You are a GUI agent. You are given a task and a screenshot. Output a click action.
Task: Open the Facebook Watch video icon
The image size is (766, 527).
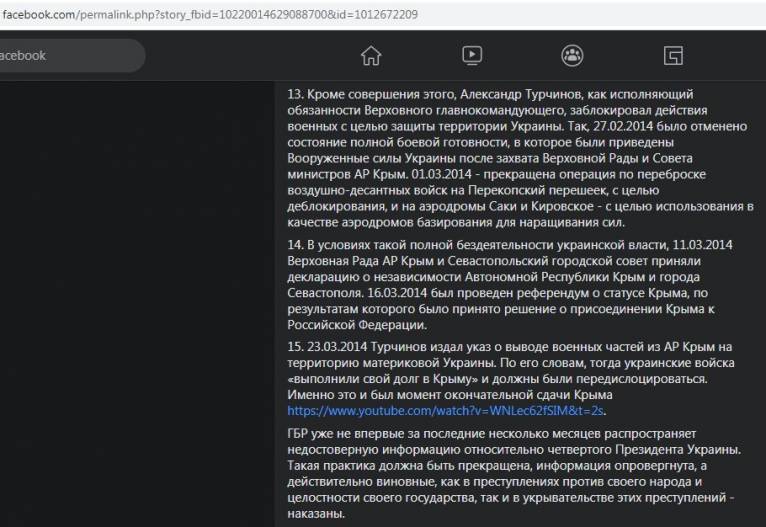pos(472,56)
